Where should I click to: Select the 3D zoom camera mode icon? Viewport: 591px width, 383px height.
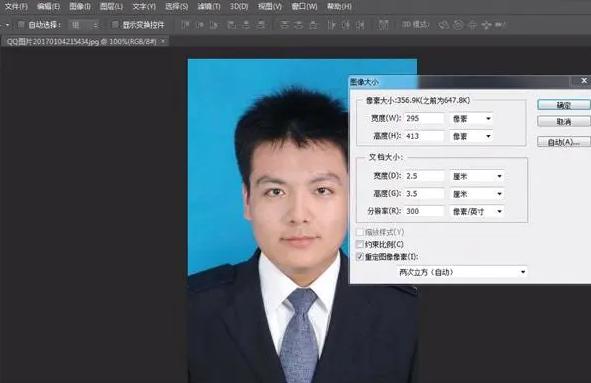500,25
